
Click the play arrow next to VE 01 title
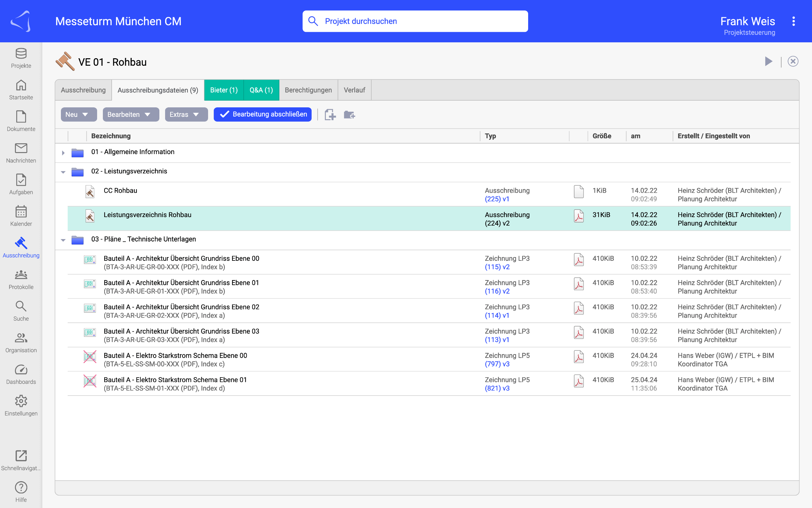pyautogui.click(x=768, y=61)
